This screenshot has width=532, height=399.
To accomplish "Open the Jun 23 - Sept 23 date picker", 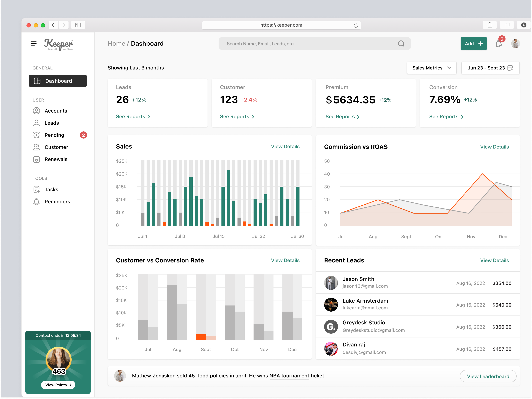I will click(490, 68).
